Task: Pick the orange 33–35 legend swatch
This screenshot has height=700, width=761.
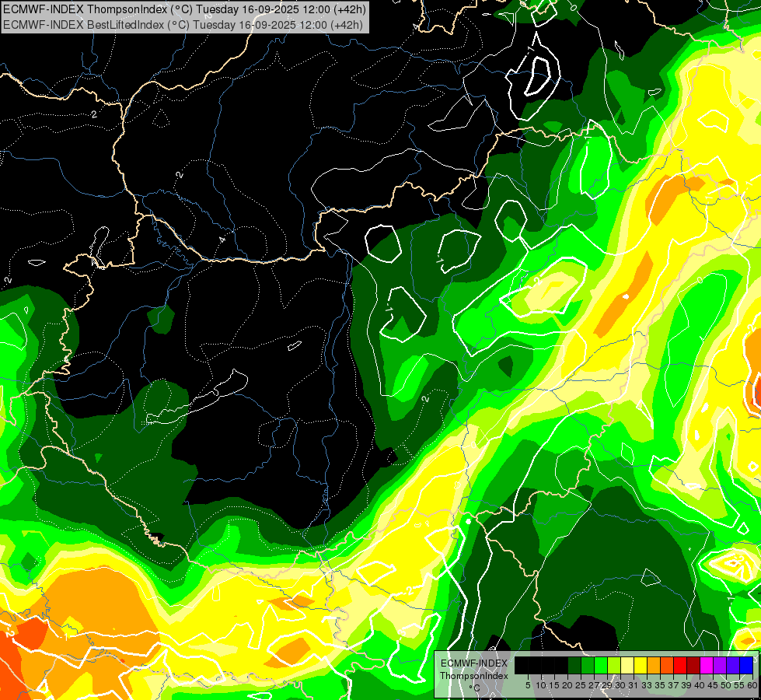Action: [654, 666]
